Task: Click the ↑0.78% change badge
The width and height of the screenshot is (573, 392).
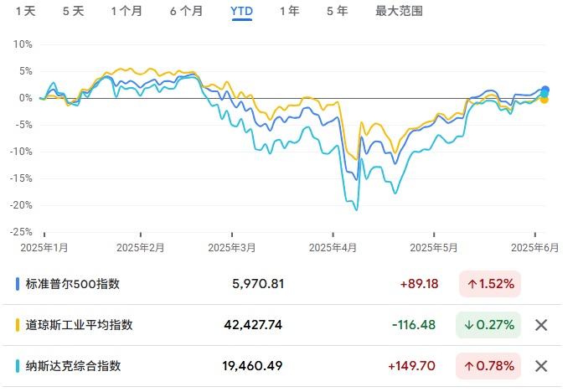Action: pos(489,366)
